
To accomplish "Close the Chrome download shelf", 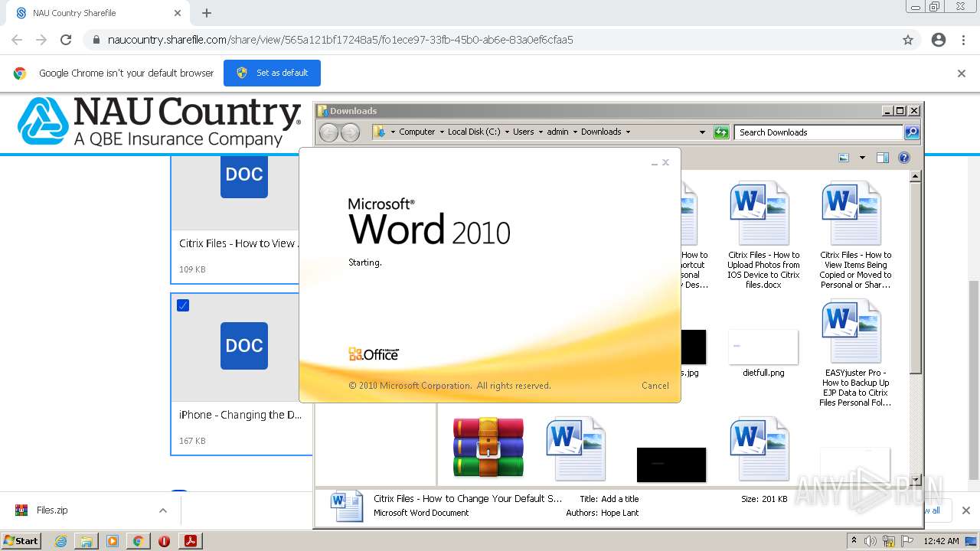I will click(965, 510).
